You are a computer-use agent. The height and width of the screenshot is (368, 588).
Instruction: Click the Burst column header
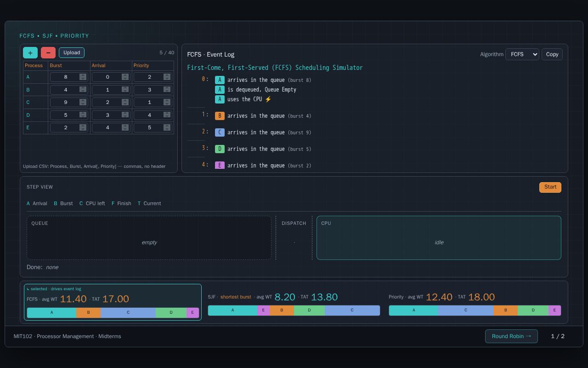(69, 66)
